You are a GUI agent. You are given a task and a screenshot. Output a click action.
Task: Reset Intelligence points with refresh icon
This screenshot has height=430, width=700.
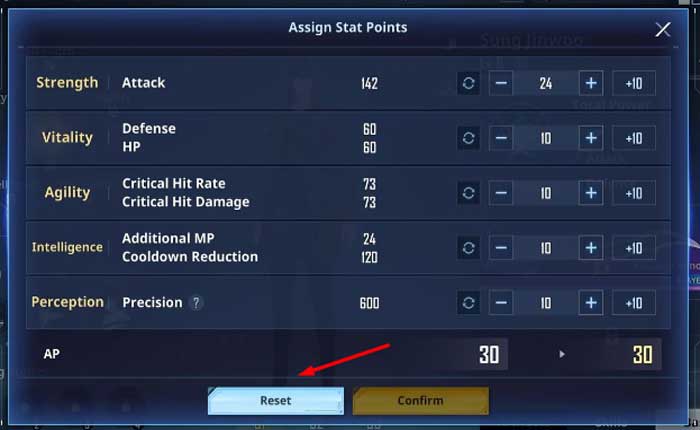click(468, 248)
